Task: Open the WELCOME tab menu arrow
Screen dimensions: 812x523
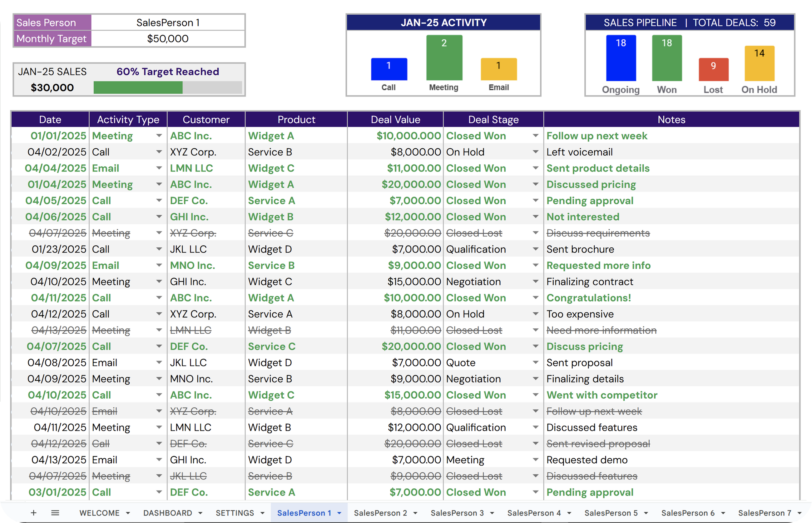Action: [128, 513]
